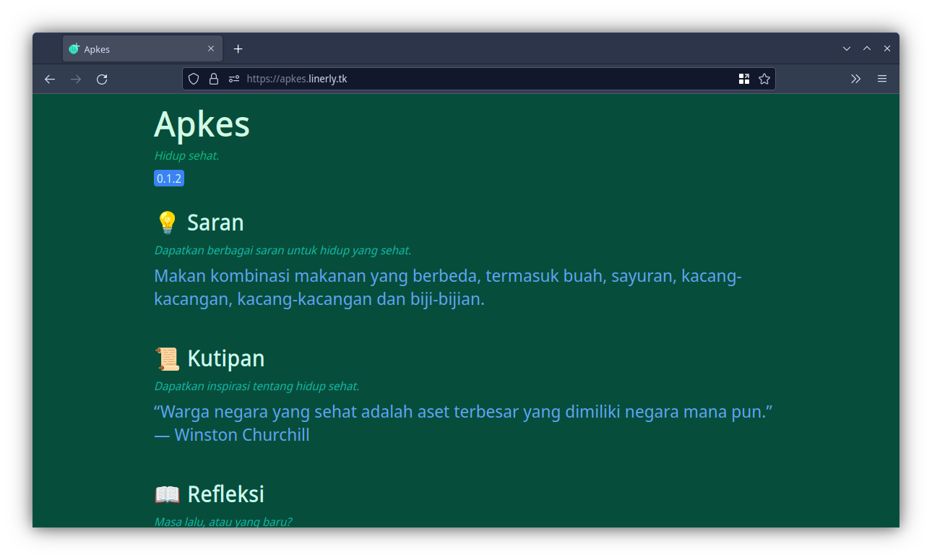Viewport: 932px width, 560px height.
Task: Click the address bar URL field
Action: (x=479, y=79)
